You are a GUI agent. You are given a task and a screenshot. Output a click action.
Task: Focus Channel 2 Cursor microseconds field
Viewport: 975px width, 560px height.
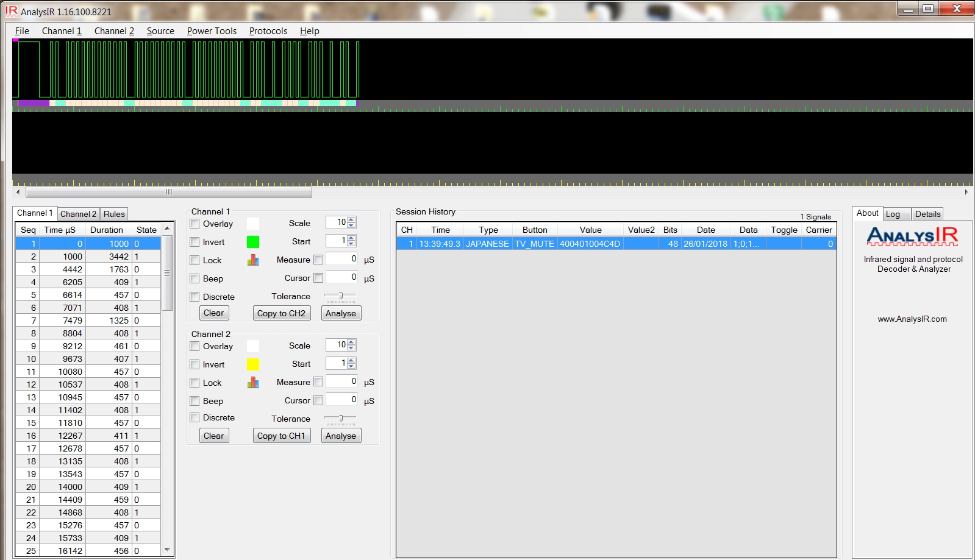tap(341, 400)
